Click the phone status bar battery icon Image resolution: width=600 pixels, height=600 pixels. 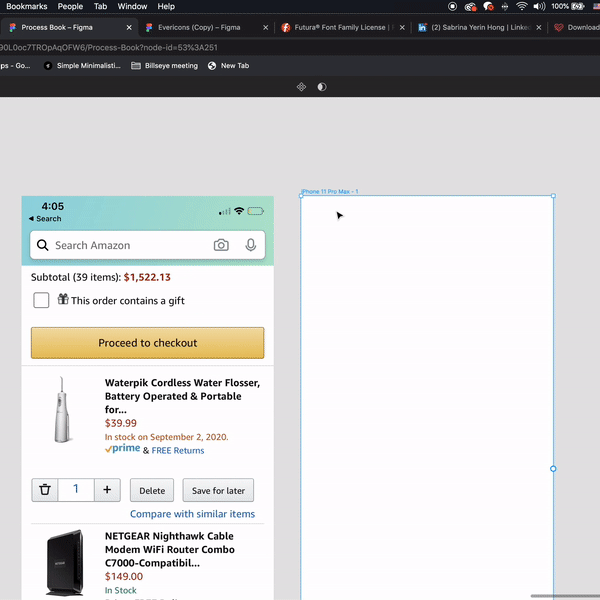[x=256, y=211]
